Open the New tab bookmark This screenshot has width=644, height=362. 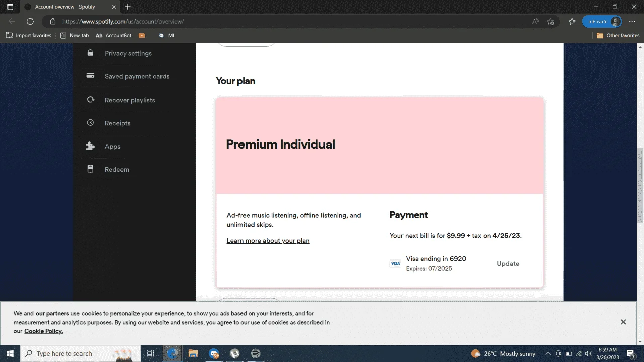(x=74, y=36)
